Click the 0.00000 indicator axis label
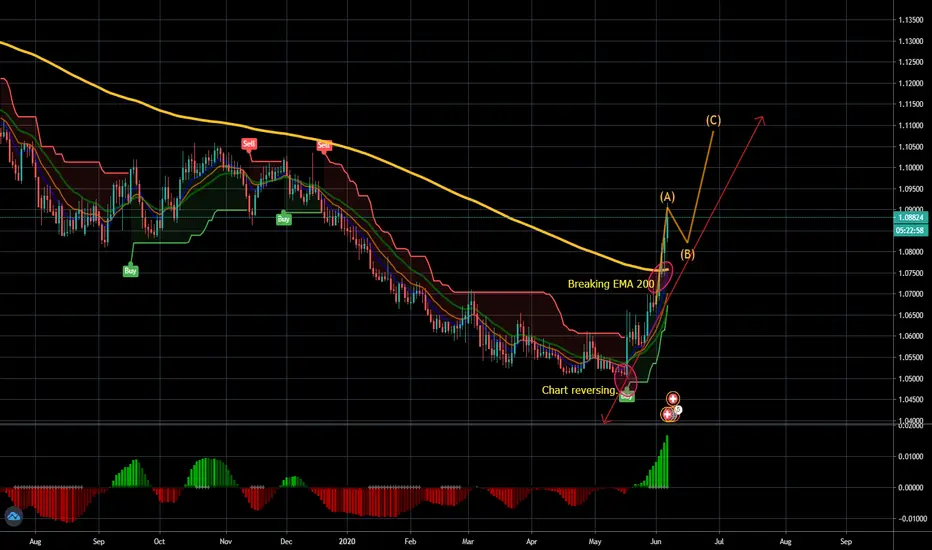Screen dimensions: 932x550 (911, 488)
